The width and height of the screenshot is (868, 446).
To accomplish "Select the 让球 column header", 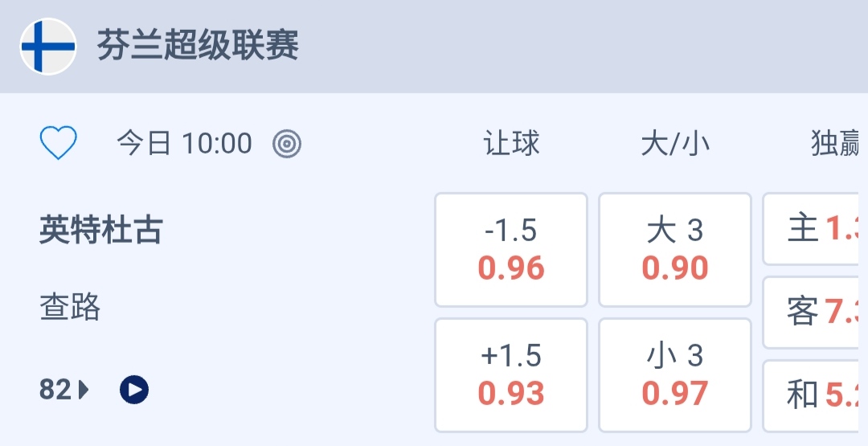I will click(511, 144).
